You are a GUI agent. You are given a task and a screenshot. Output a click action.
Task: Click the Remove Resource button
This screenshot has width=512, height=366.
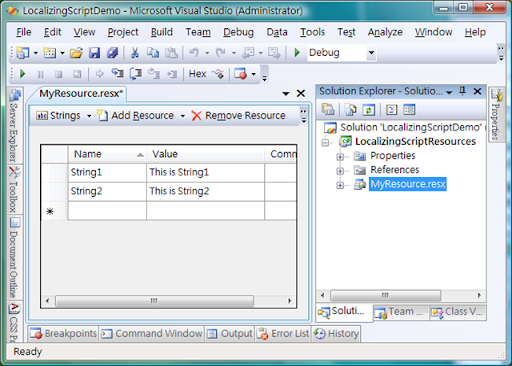(x=239, y=116)
